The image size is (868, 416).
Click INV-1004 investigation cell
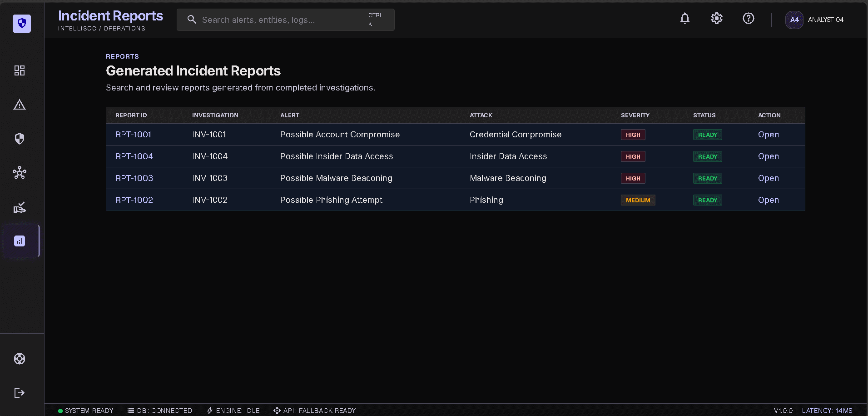[x=210, y=156]
